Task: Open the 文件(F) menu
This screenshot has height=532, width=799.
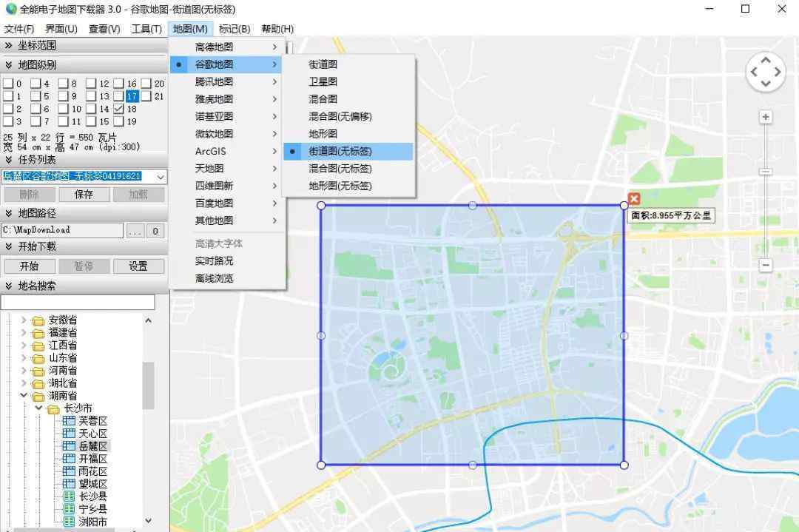Action: coord(19,29)
